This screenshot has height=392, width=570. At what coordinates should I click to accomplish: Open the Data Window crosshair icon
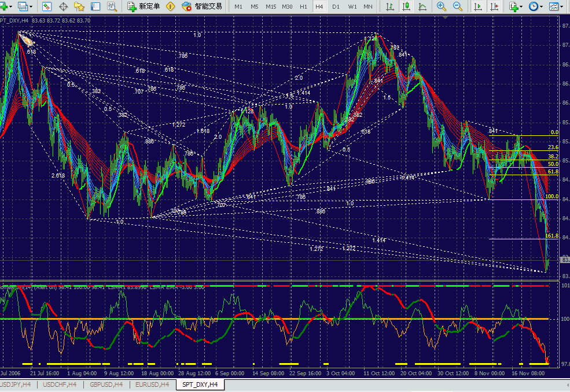click(x=63, y=7)
